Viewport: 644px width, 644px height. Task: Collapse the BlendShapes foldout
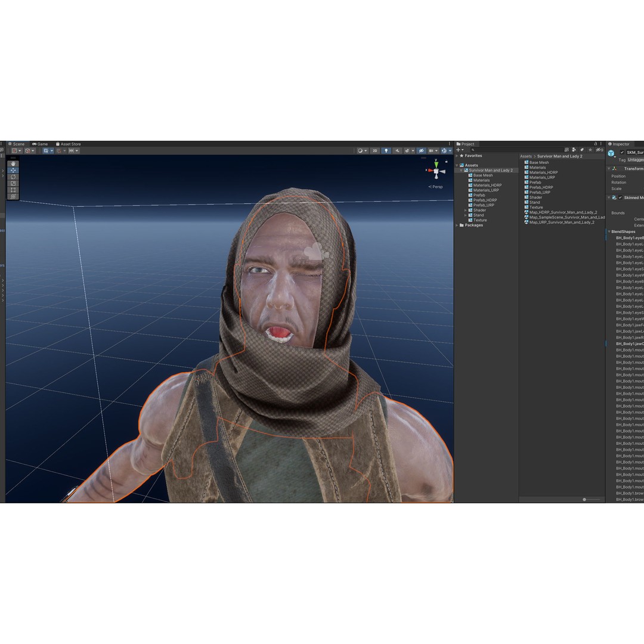609,231
